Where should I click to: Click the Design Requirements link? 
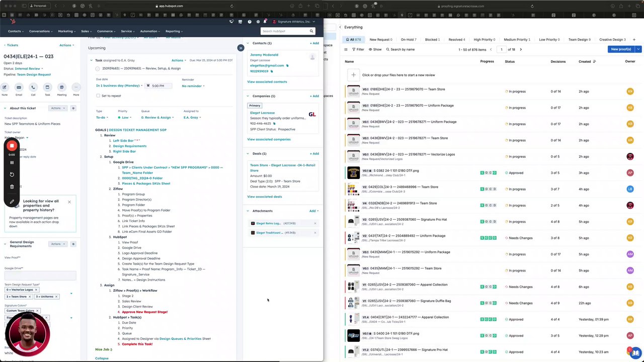tap(130, 146)
